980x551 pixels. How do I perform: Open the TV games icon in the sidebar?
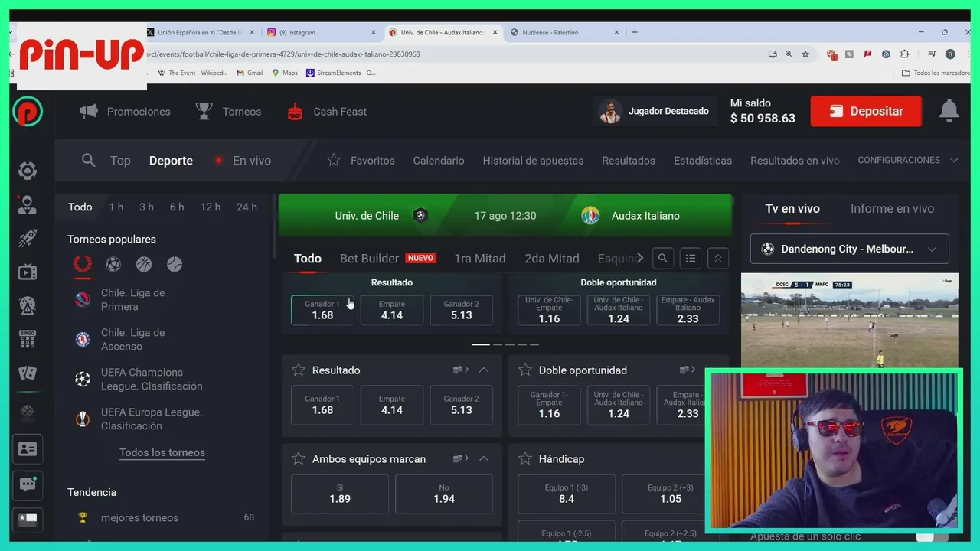click(28, 272)
